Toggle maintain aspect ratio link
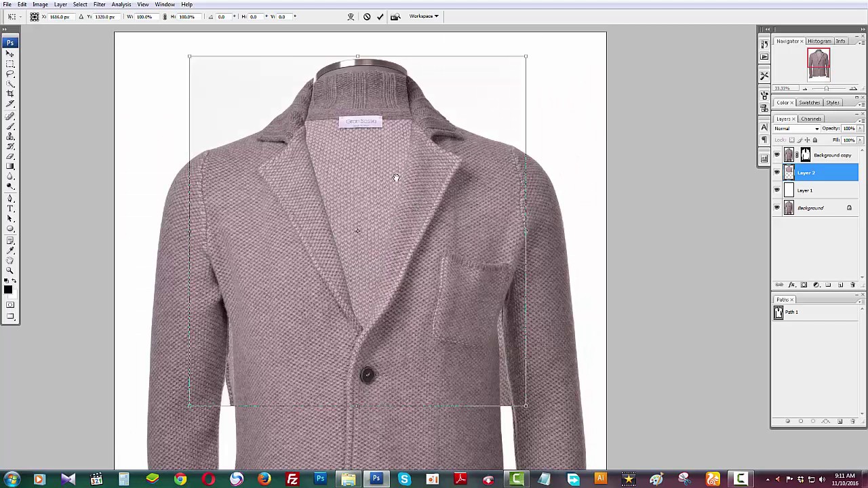Viewport: 868px width, 488px height. pos(165,16)
